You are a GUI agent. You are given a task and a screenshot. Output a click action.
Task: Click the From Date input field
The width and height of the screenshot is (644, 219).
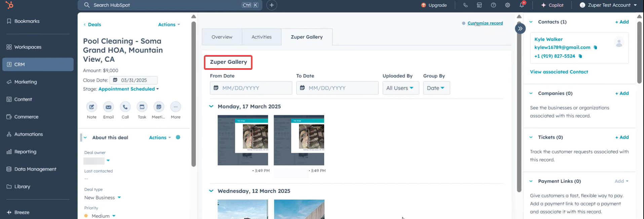click(251, 88)
